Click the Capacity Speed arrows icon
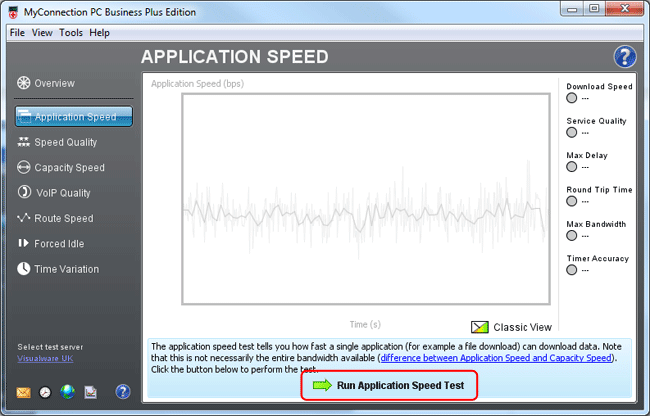 pos(24,167)
